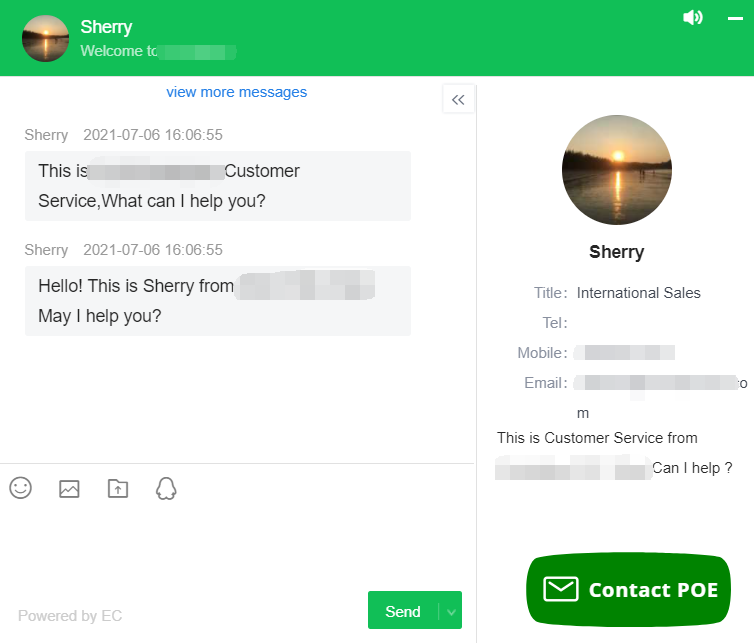Open the Send options dropdown arrow
This screenshot has height=643, width=754.
[451, 611]
